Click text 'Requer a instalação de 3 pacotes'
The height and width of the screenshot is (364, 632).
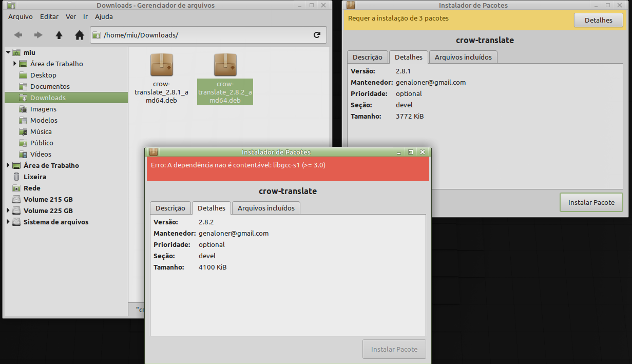[x=398, y=18]
